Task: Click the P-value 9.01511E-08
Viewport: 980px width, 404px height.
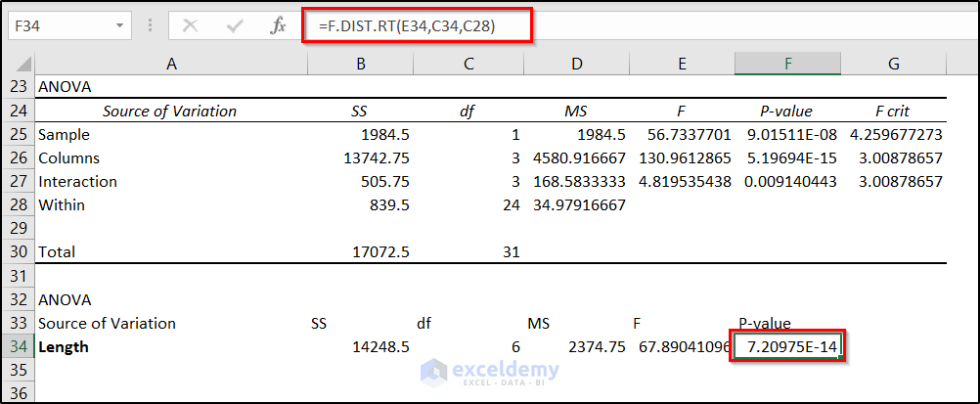Action: 792,134
